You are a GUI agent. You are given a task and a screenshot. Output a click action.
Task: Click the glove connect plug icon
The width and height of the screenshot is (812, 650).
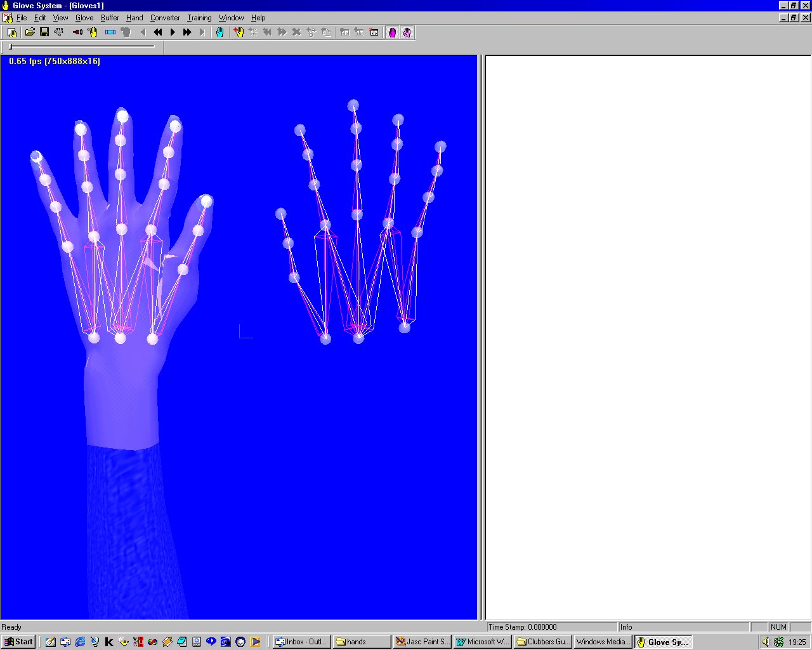coord(78,32)
